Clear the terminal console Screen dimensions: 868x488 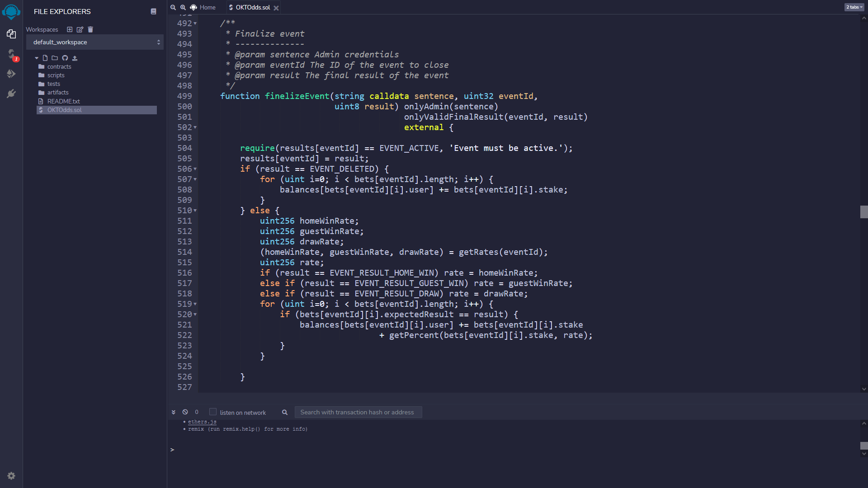tap(185, 412)
